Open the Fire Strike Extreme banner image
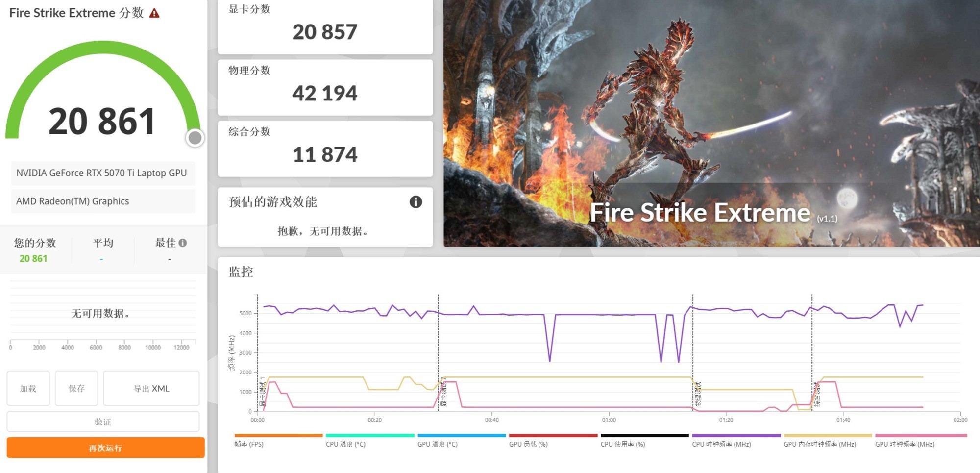The width and height of the screenshot is (980, 473). (711, 123)
